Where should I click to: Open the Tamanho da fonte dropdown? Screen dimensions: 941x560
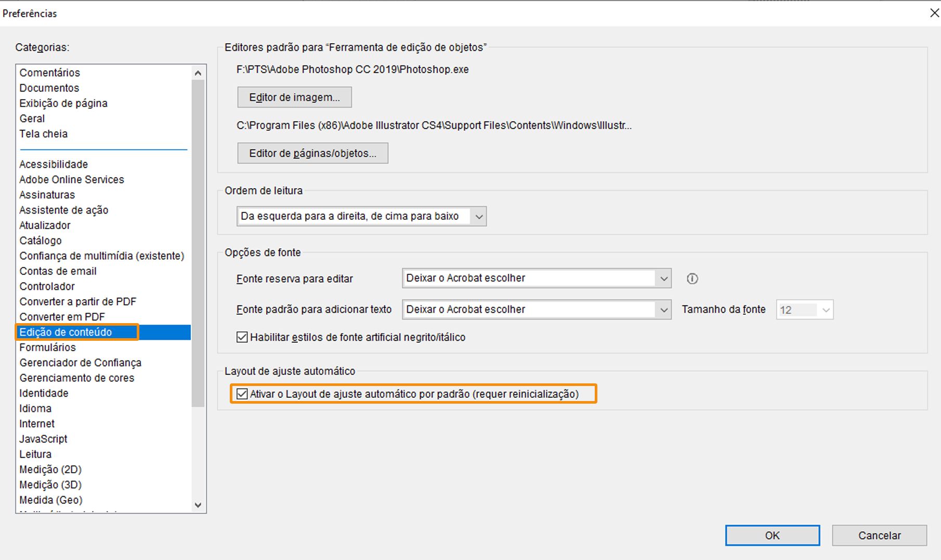tap(826, 310)
